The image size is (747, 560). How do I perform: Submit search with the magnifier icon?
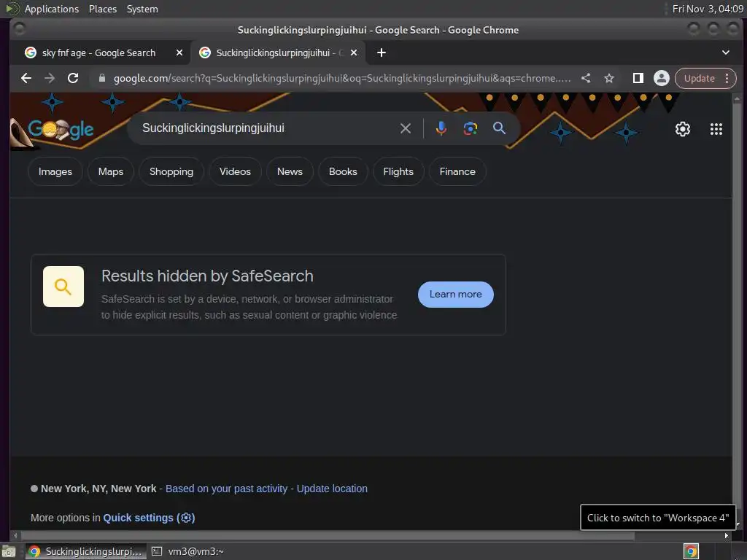click(499, 128)
